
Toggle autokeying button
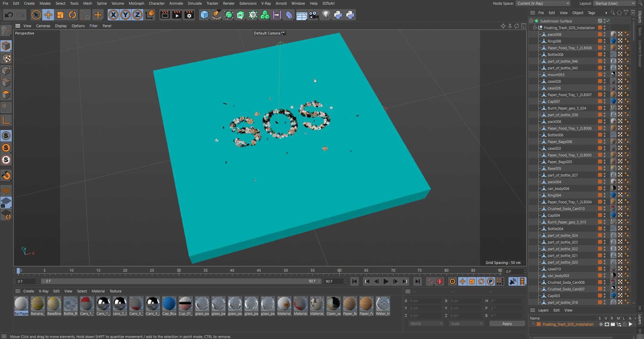click(440, 282)
